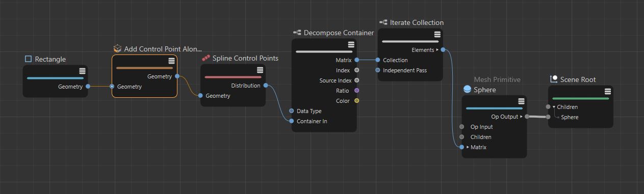The height and width of the screenshot is (194, 644).
Task: Open the Iterate Collection node menu icon
Action: tap(437, 34)
